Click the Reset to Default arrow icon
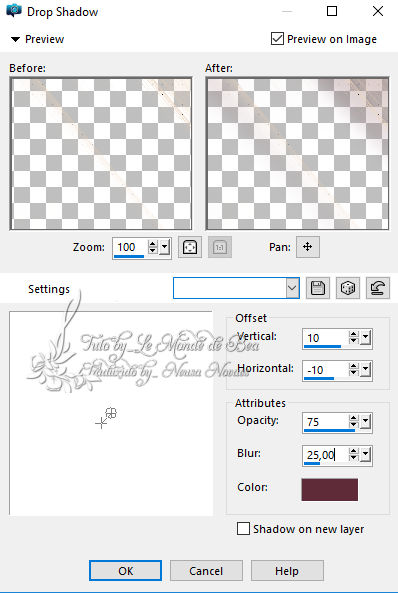The image size is (398, 593). coord(378,289)
